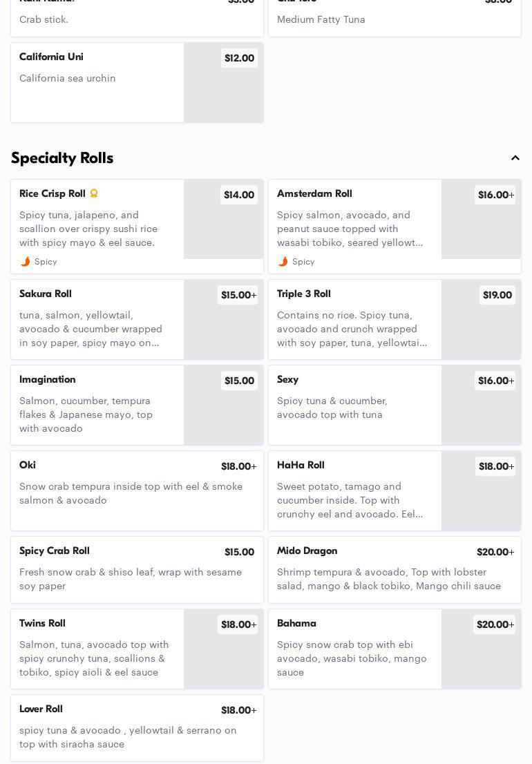
Task: Click the HaHa Roll $18.00+ price tag
Action: [495, 467]
